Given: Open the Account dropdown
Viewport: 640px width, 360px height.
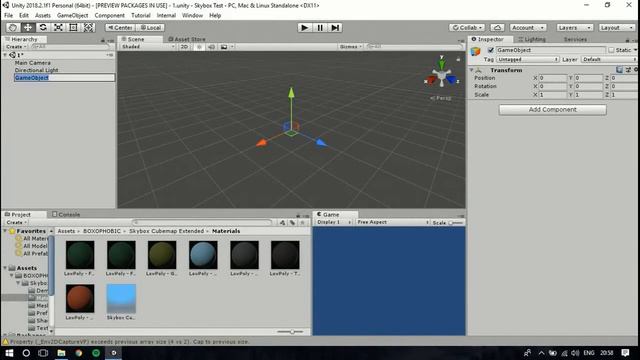Looking at the screenshot, I should click(x=528, y=27).
